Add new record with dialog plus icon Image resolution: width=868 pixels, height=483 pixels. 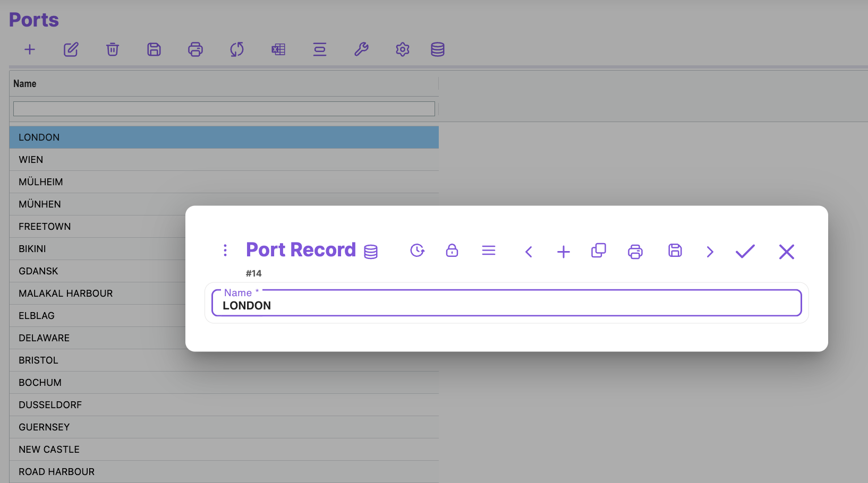(x=564, y=252)
